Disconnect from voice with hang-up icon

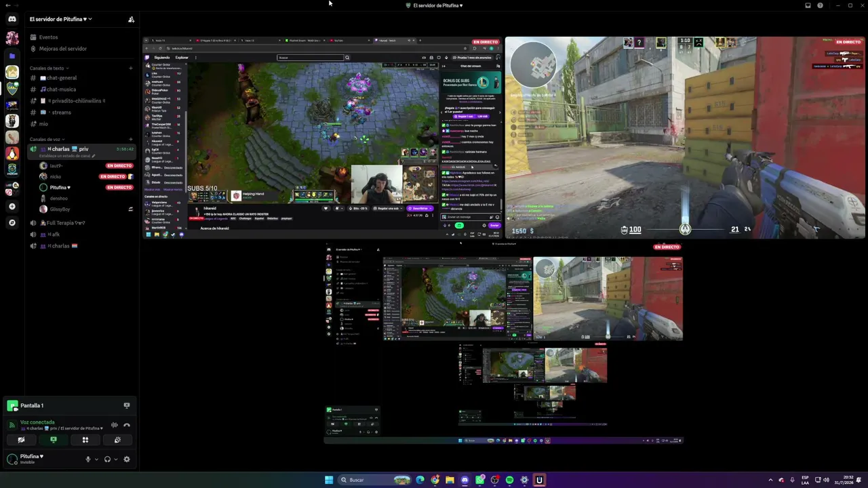tap(127, 425)
